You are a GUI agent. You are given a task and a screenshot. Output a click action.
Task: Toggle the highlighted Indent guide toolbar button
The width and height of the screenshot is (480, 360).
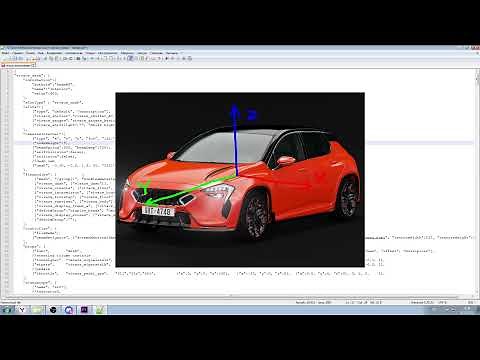point(131,58)
